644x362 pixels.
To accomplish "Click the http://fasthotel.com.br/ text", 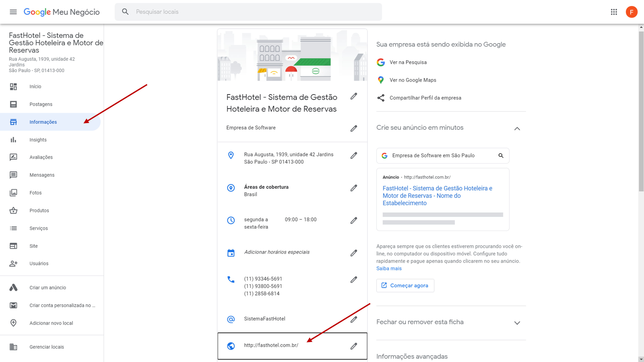I will pos(271,345).
